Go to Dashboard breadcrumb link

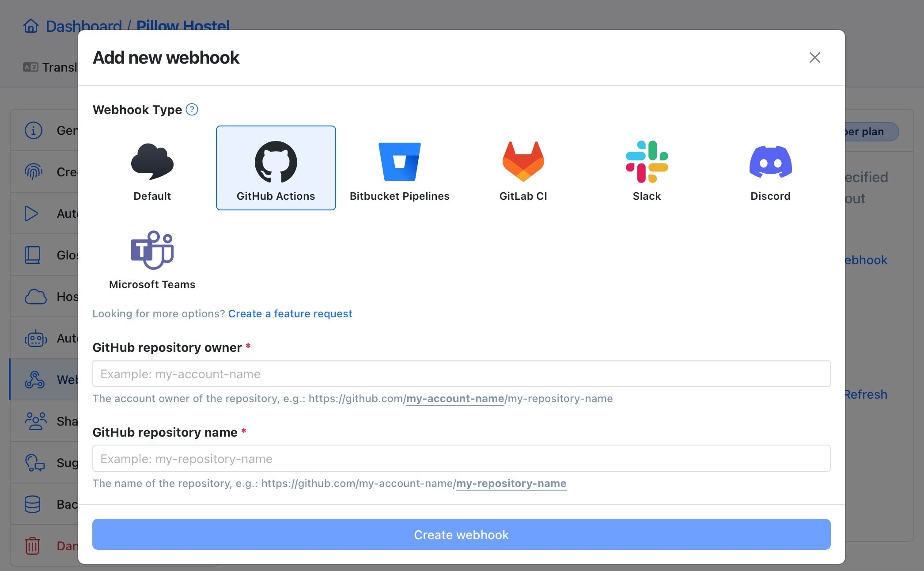point(83,26)
